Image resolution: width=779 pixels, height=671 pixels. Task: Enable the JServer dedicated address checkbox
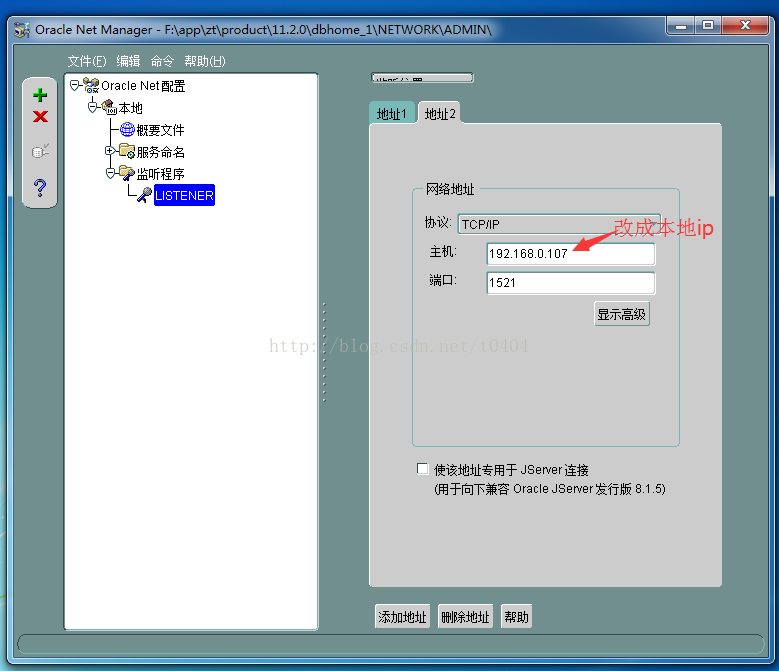(423, 469)
